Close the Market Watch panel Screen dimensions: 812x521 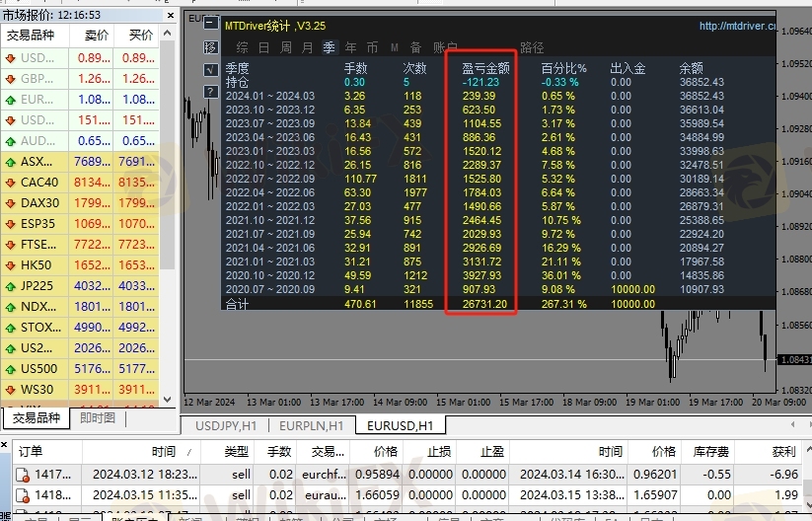pos(171,16)
